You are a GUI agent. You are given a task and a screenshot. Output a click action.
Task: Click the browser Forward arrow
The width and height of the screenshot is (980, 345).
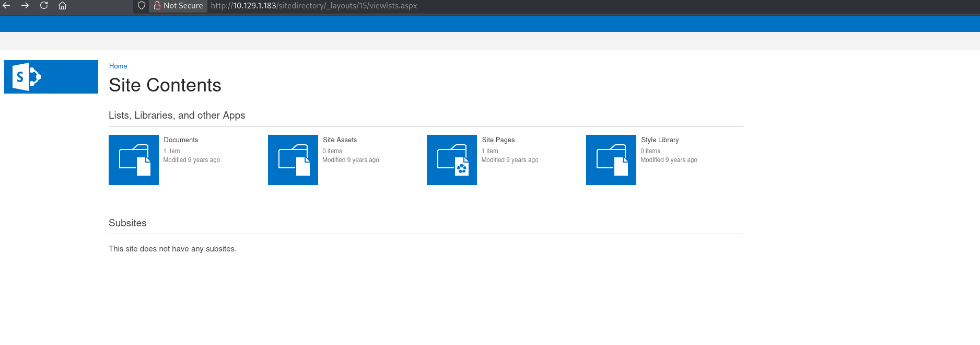click(x=25, y=6)
